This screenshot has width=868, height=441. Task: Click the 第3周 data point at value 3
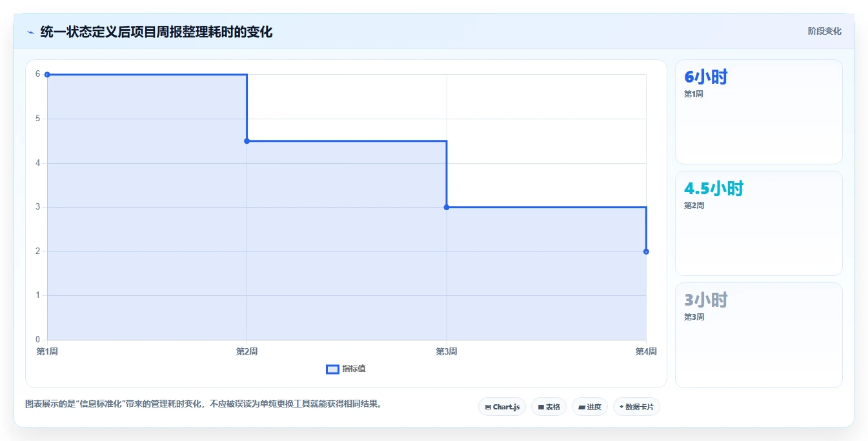(x=447, y=207)
